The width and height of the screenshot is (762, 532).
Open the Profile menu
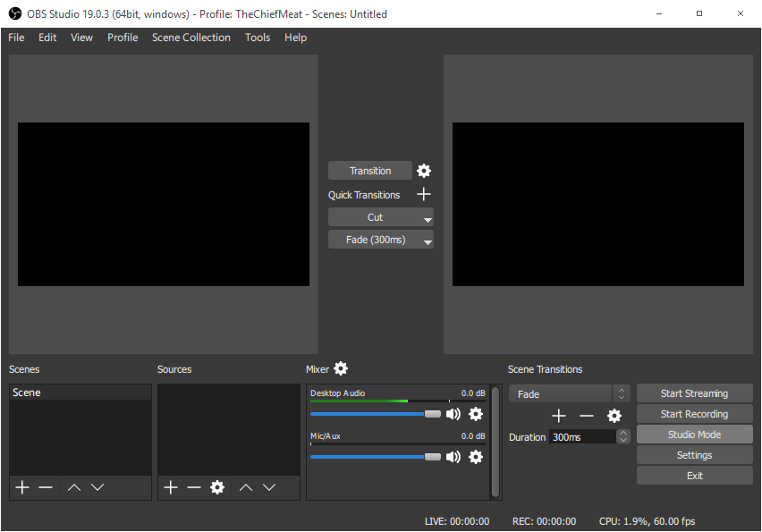123,38
